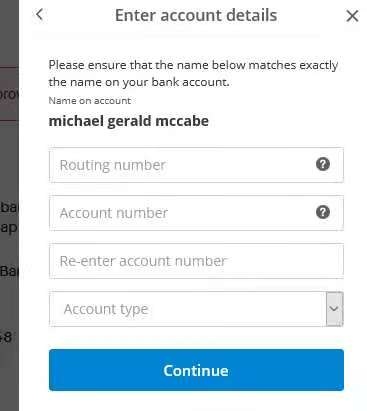The width and height of the screenshot is (367, 411).
Task: Focus the Account number field
Action: point(196,213)
